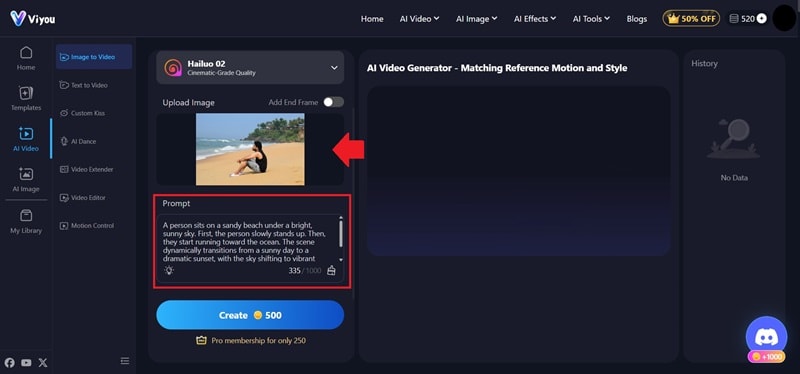Open Templates in the left sidebar
Image resolution: width=800 pixels, height=374 pixels.
tap(26, 99)
